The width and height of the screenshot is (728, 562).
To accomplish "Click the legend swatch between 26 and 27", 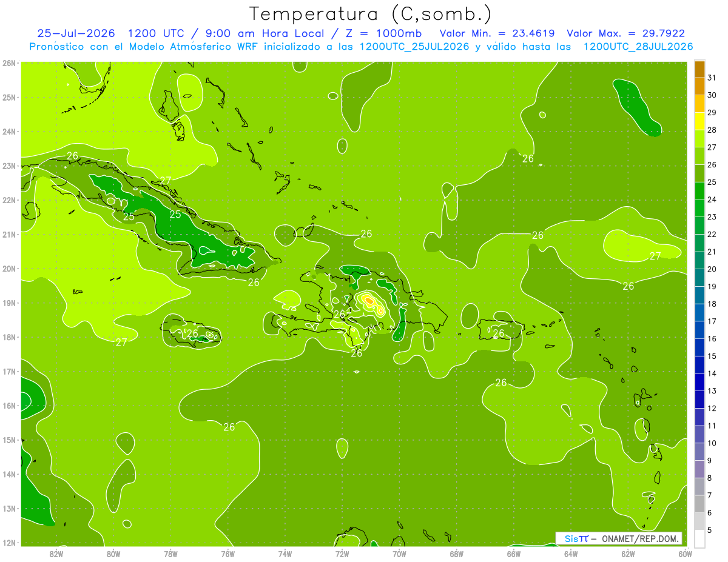I will coord(699,156).
